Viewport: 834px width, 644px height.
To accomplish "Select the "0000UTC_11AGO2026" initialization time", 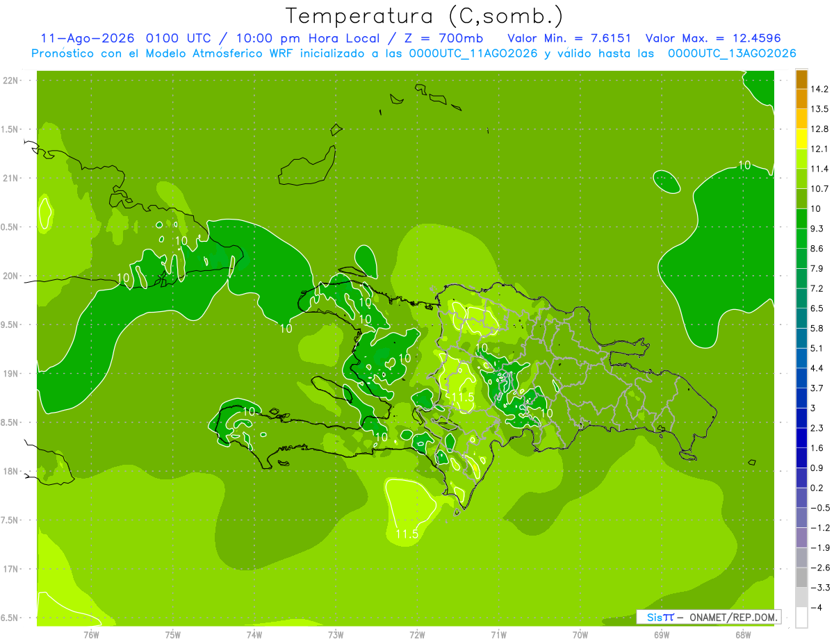I will (x=473, y=53).
